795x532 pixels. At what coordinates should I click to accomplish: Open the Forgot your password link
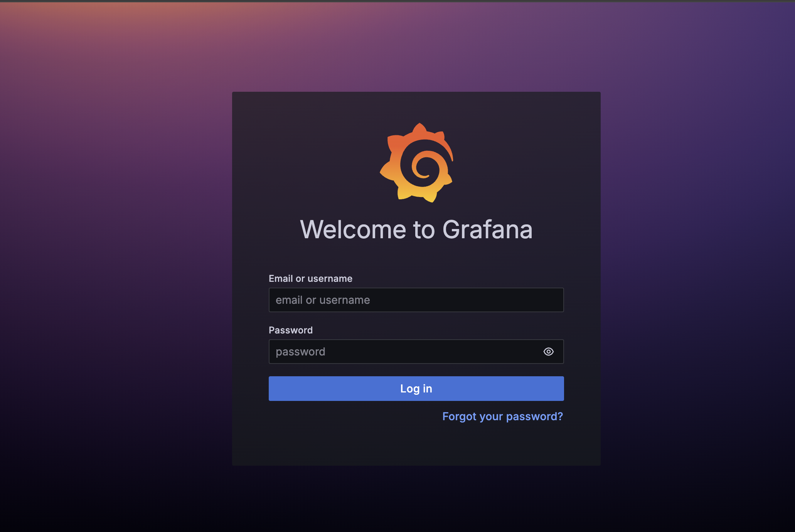click(x=502, y=416)
